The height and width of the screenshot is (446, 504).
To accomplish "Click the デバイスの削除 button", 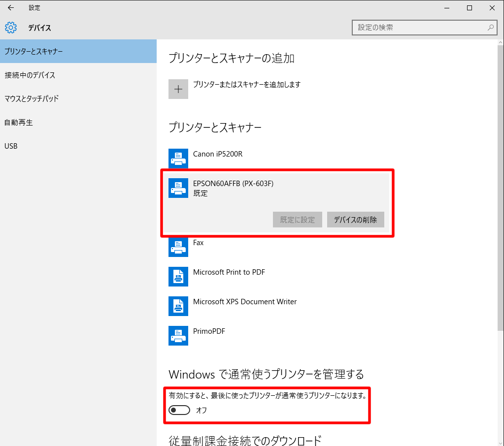I will click(x=356, y=220).
